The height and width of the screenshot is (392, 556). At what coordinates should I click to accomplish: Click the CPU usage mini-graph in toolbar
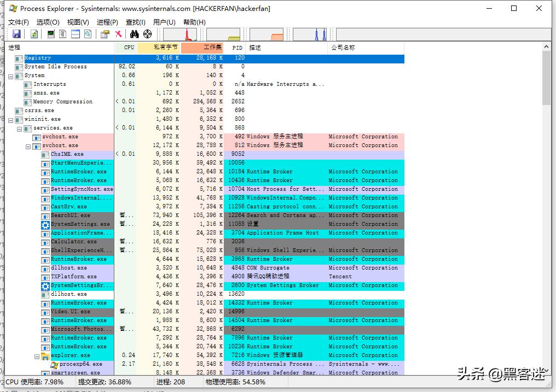pyautogui.click(x=181, y=34)
